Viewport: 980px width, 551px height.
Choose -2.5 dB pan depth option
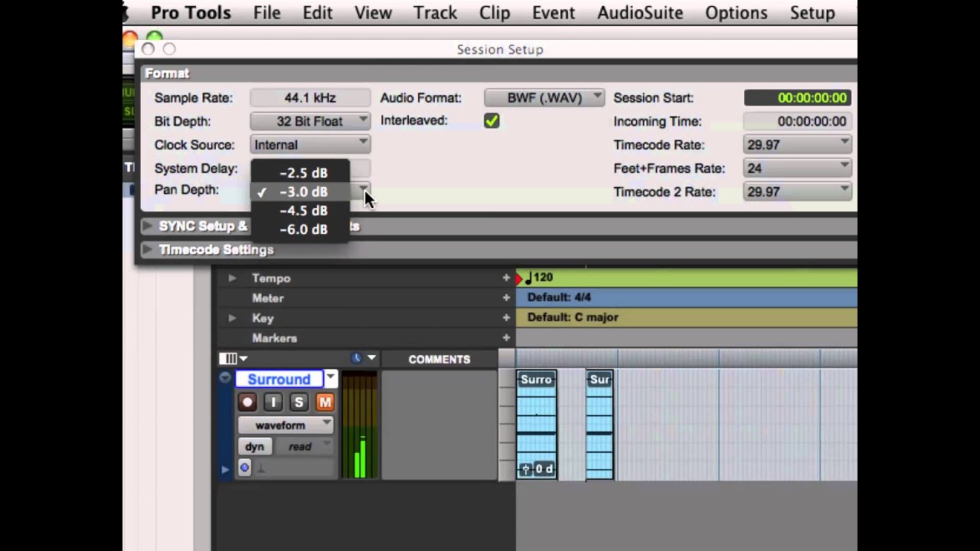(x=300, y=173)
